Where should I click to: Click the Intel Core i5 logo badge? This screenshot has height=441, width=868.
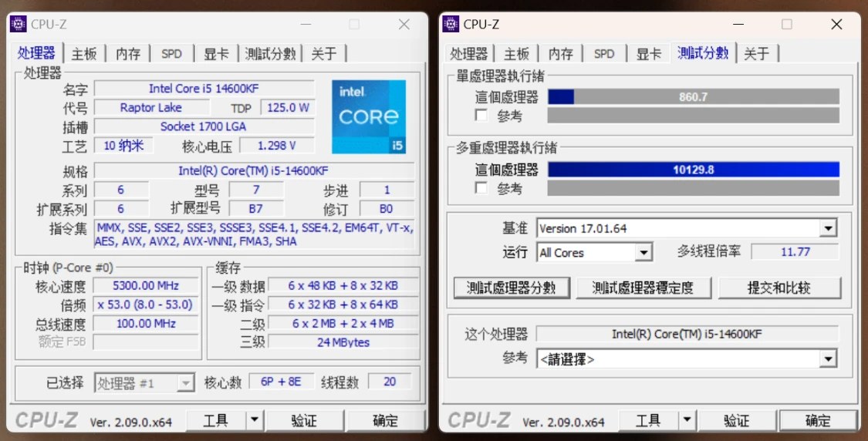[369, 116]
